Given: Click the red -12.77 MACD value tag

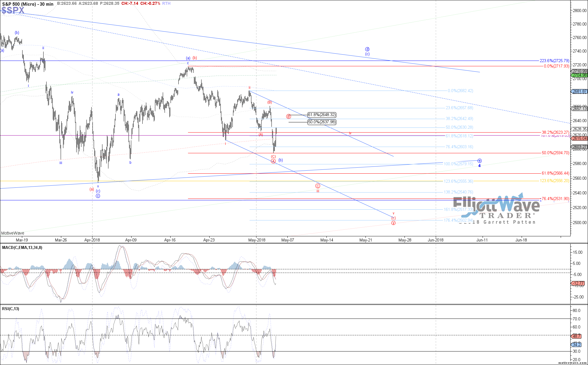Looking at the screenshot, I should [578, 283].
